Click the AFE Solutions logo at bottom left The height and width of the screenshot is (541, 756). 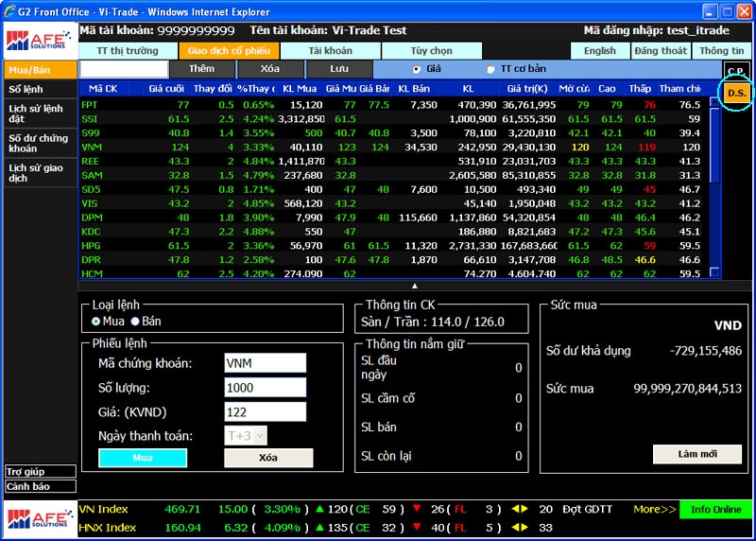click(40, 519)
